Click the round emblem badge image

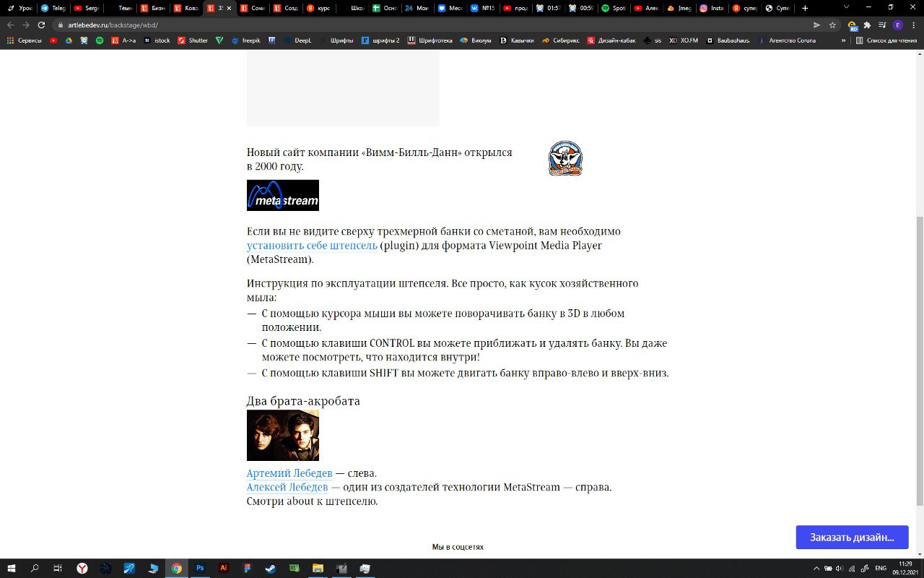click(565, 158)
